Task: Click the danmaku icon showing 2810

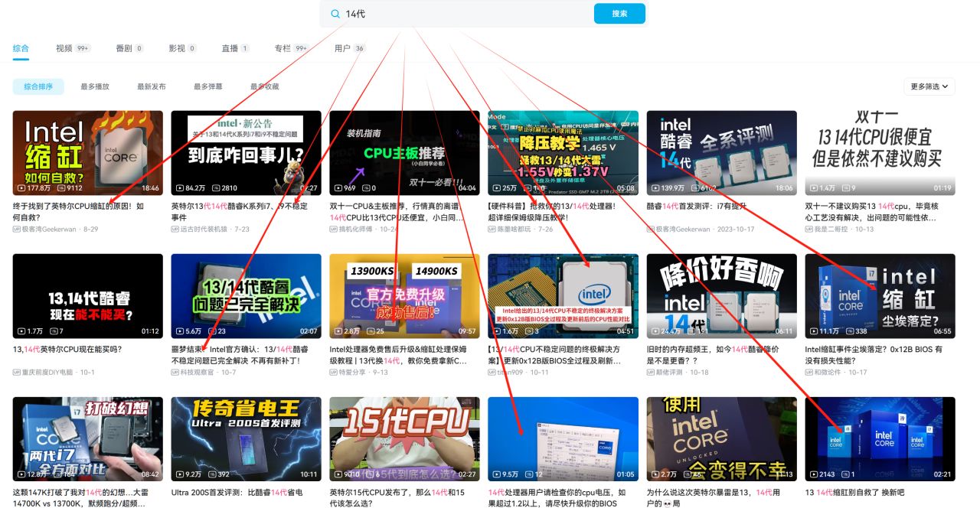Action: point(214,187)
